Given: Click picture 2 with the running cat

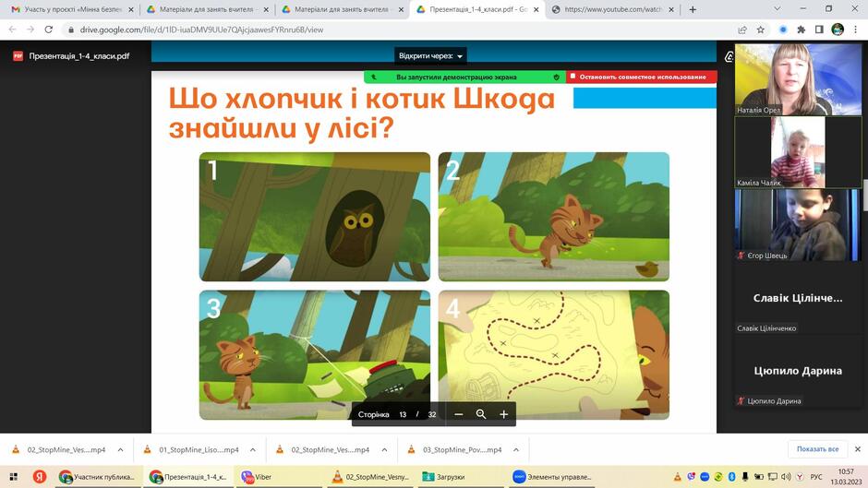Looking at the screenshot, I should pyautogui.click(x=553, y=217).
